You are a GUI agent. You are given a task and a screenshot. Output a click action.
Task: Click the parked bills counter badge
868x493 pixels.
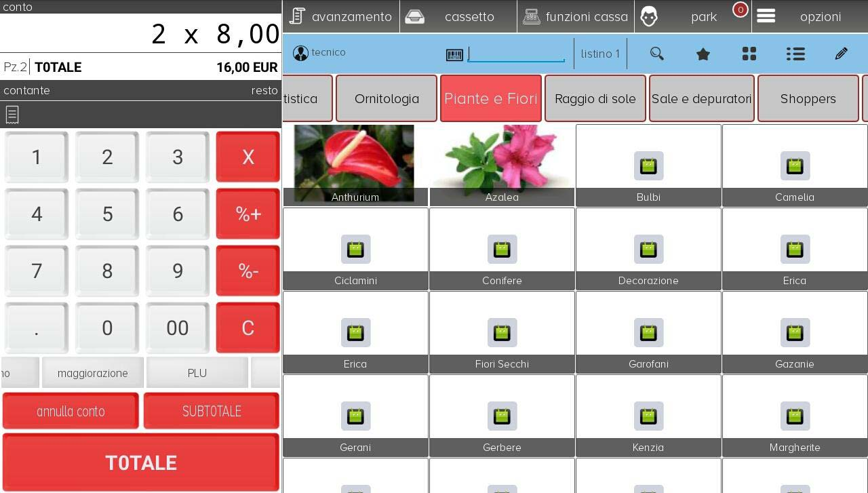pos(740,9)
